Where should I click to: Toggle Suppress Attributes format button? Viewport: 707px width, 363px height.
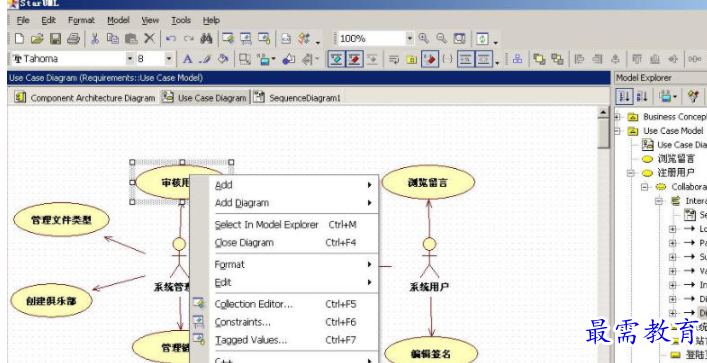click(335, 59)
